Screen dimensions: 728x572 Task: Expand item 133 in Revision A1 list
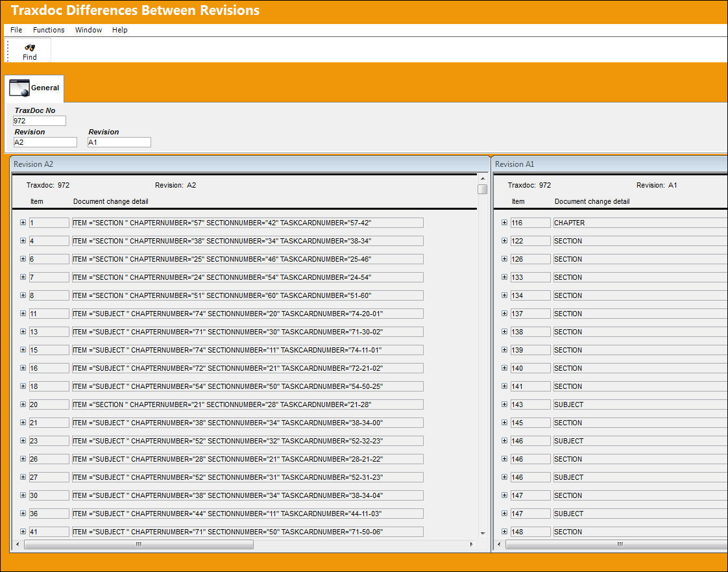tap(504, 277)
